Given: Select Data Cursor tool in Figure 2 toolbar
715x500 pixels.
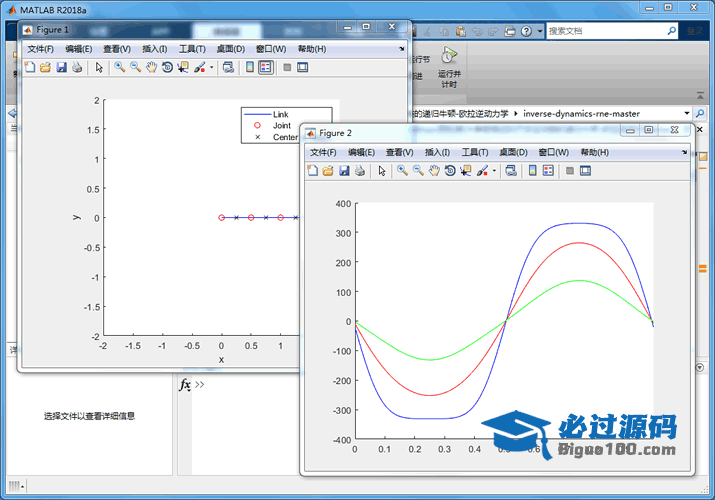Looking at the screenshot, I should click(x=466, y=171).
